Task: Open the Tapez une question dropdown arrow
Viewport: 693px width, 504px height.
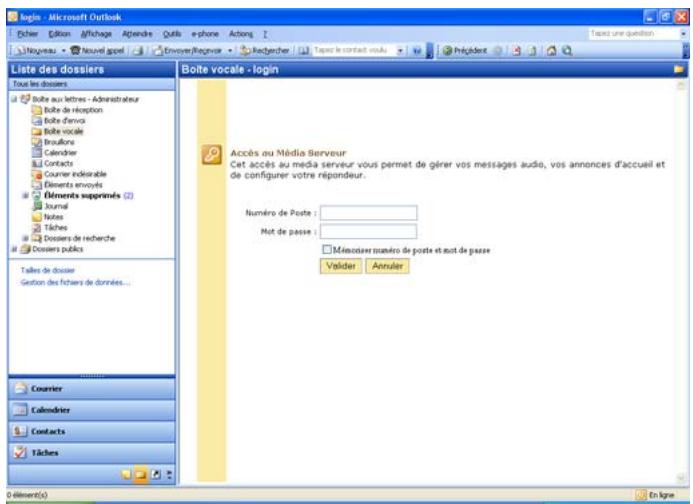Action: (x=683, y=34)
